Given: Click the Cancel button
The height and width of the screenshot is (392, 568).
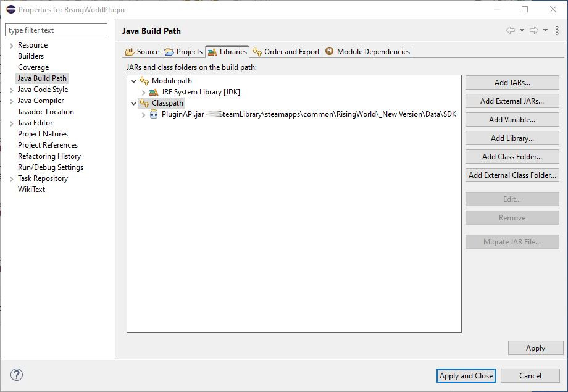Looking at the screenshot, I should coord(530,376).
